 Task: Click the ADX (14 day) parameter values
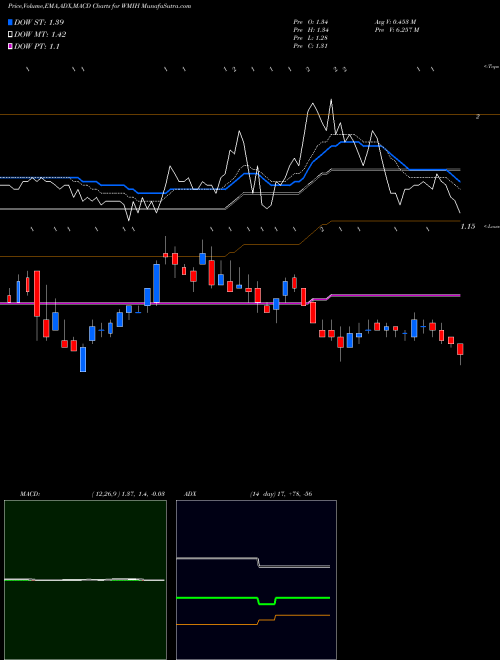(x=281, y=494)
